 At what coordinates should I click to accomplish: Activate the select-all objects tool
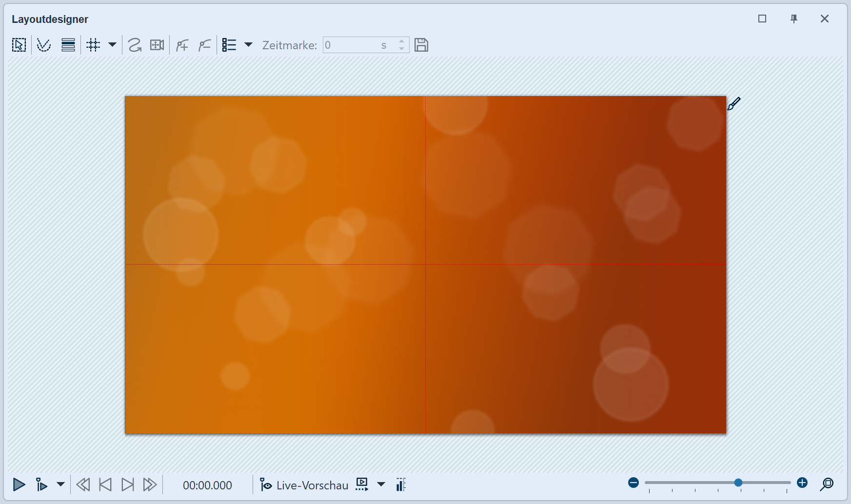[x=19, y=45]
